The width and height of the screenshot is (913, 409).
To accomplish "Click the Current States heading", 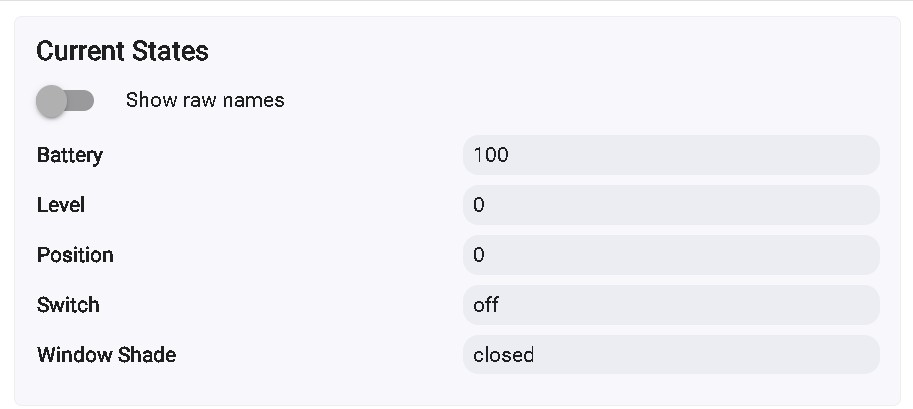I will pos(122,51).
